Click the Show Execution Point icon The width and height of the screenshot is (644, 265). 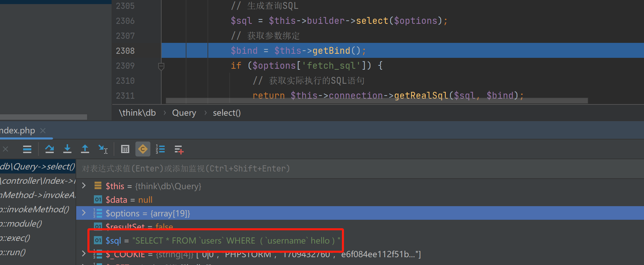[27, 149]
